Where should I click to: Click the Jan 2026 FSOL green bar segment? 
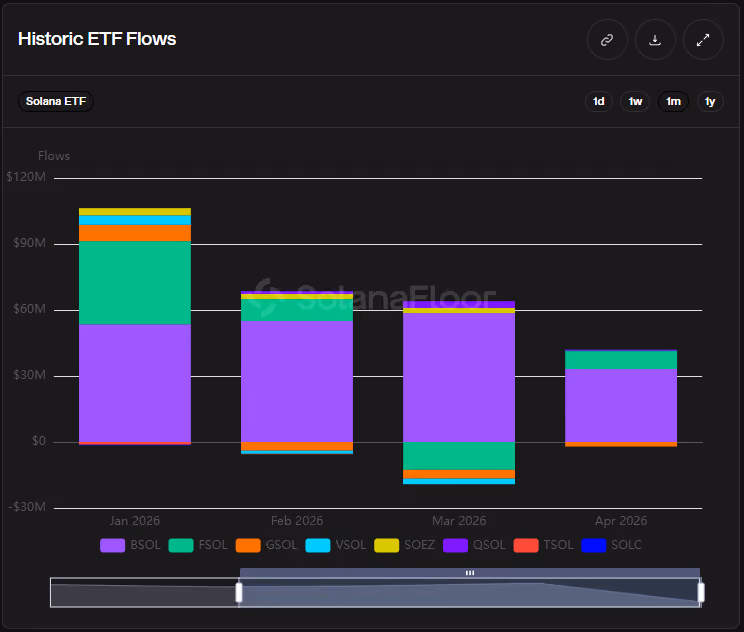pos(135,283)
